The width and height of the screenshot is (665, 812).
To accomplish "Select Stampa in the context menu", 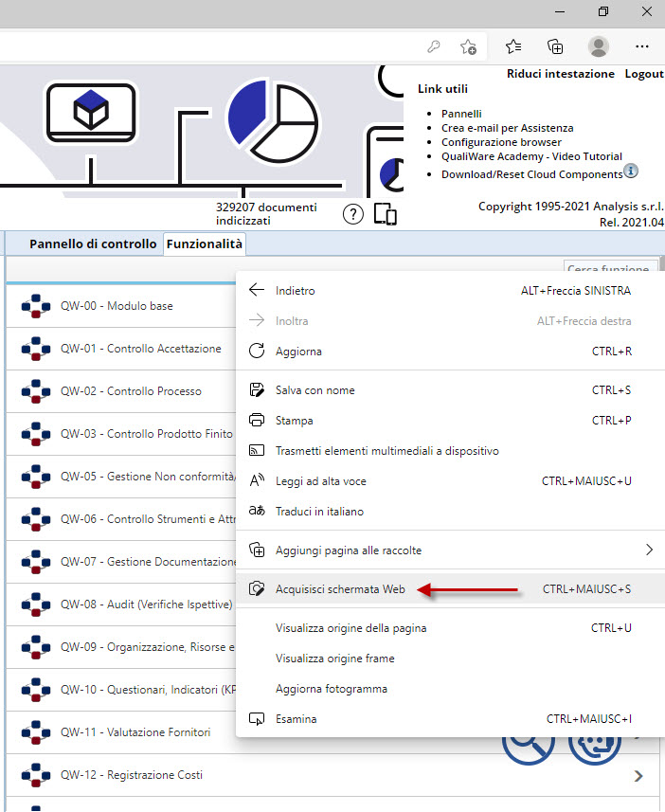I will pyautogui.click(x=294, y=421).
